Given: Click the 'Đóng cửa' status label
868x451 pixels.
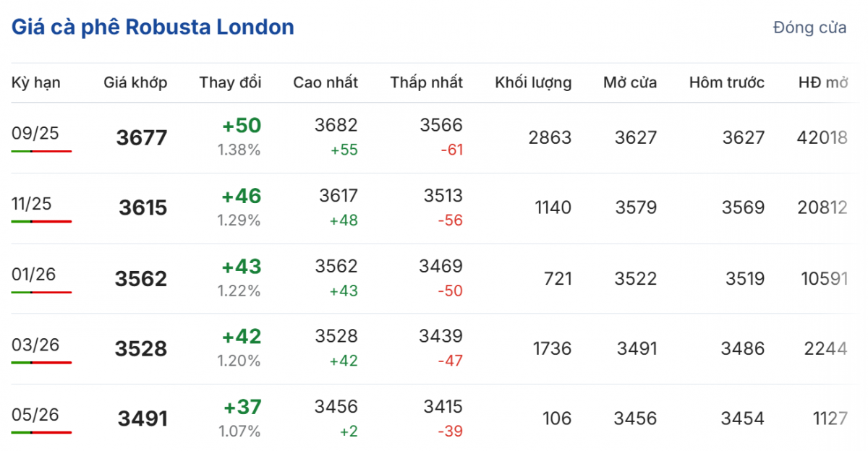Looking at the screenshot, I should tap(809, 28).
